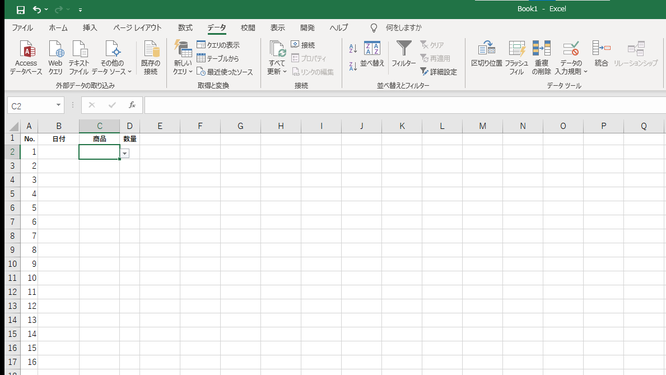Image resolution: width=666 pixels, height=375 pixels.
Task: Click the 区切り位置 icon
Action: pos(486,54)
